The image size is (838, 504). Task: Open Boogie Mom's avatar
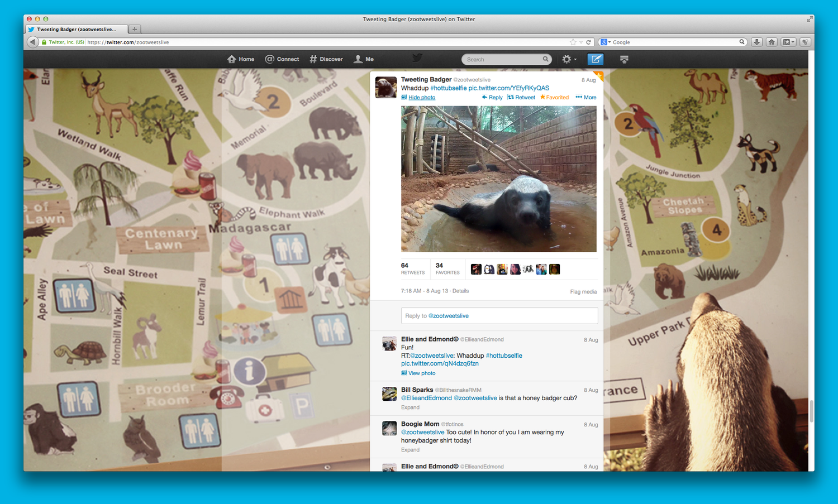tap(389, 429)
